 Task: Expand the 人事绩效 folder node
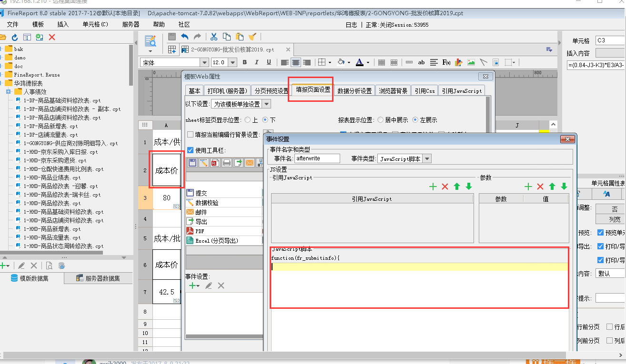[9, 91]
